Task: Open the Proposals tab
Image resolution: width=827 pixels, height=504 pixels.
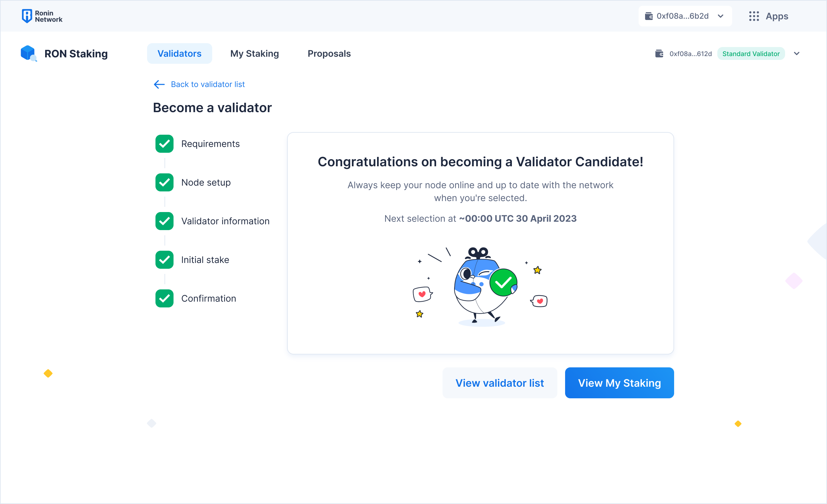Action: 329,53
